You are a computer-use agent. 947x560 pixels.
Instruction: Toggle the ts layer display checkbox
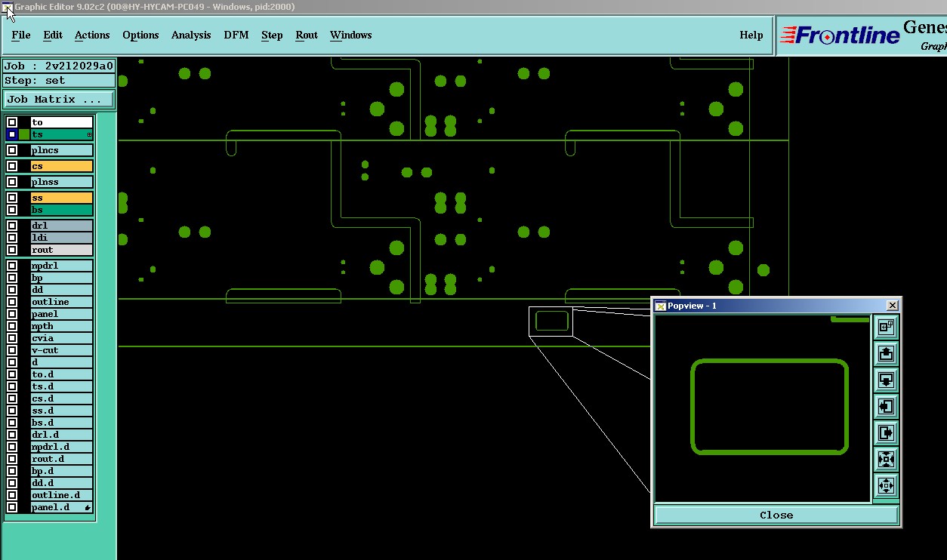click(12, 134)
